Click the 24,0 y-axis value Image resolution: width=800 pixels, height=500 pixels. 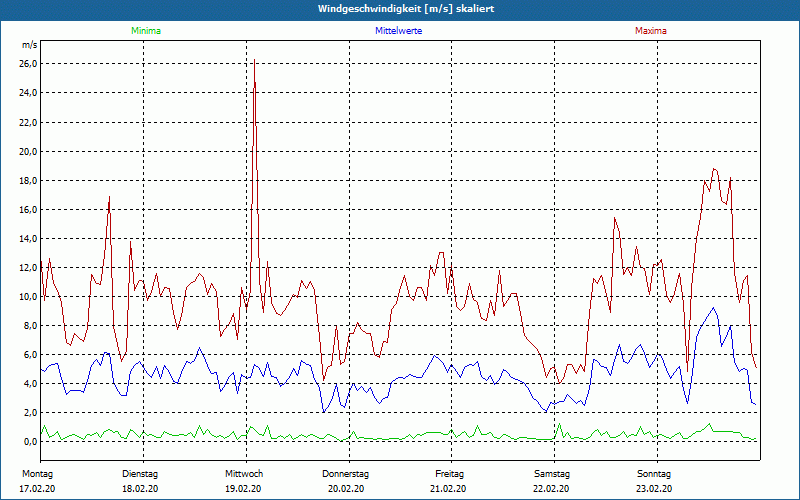(x=29, y=93)
